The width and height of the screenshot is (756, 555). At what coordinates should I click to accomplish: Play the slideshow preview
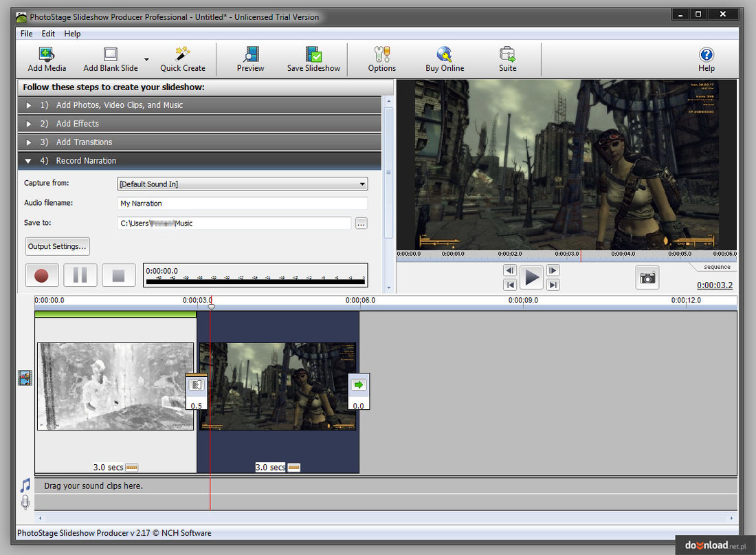point(531,278)
